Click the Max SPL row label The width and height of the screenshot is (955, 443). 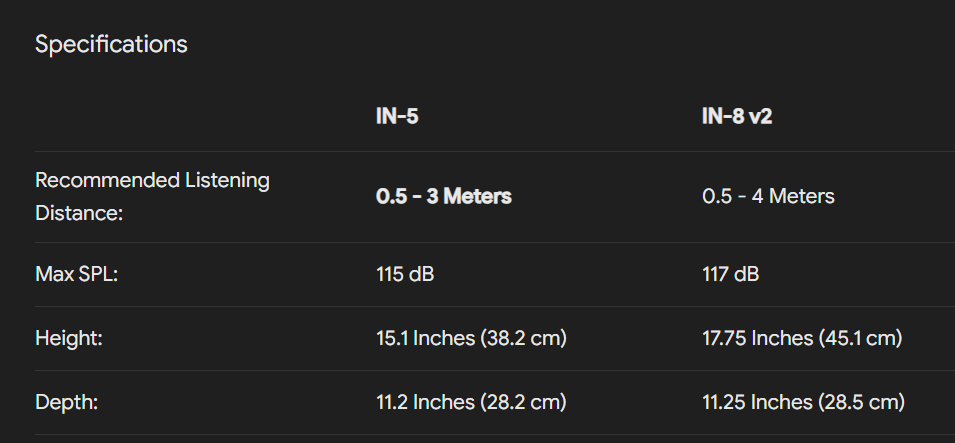coord(77,274)
